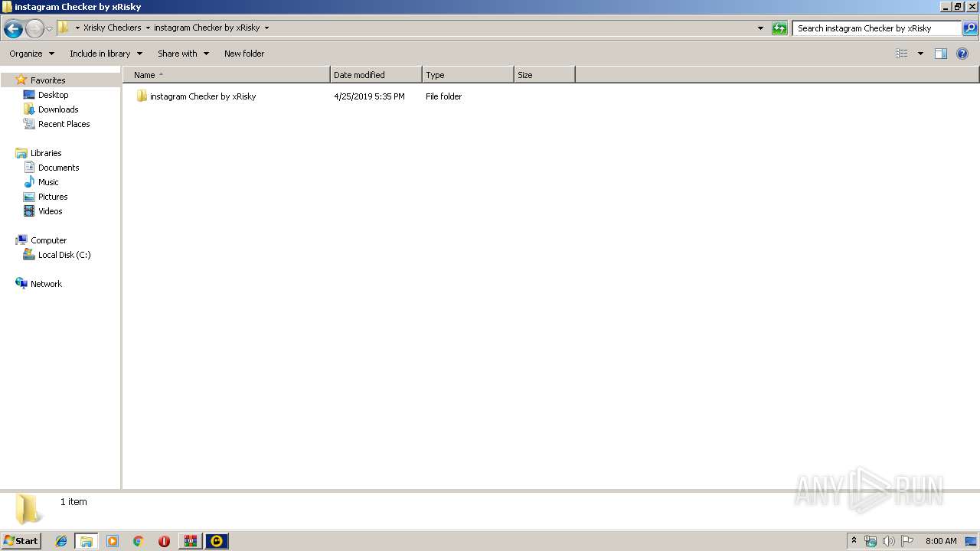
Task: Toggle the preview pane
Action: click(941, 54)
